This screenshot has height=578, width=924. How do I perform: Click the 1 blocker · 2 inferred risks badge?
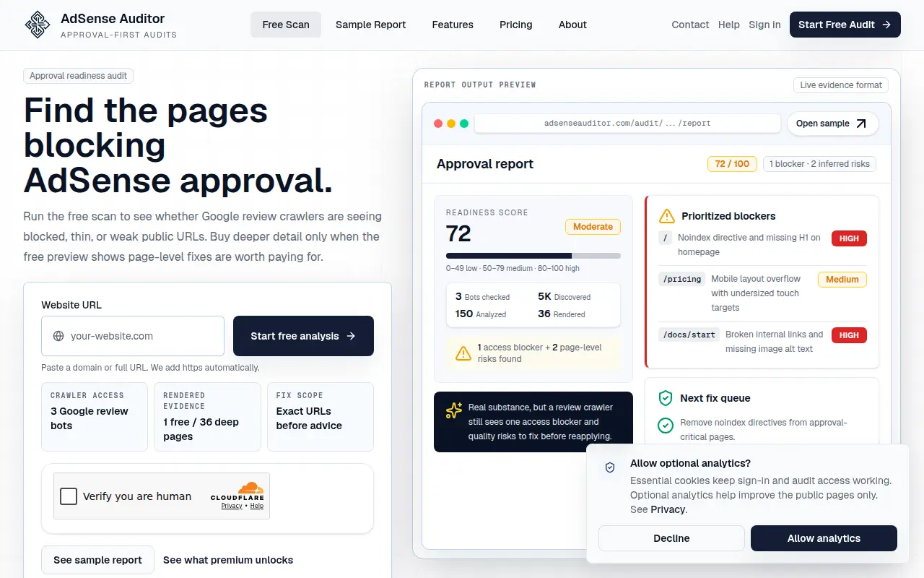tap(819, 164)
